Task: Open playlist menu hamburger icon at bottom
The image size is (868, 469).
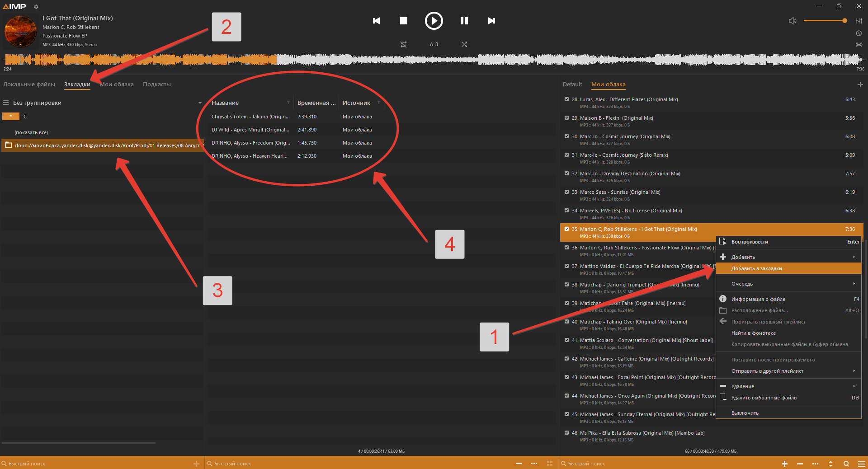Action: click(x=861, y=464)
